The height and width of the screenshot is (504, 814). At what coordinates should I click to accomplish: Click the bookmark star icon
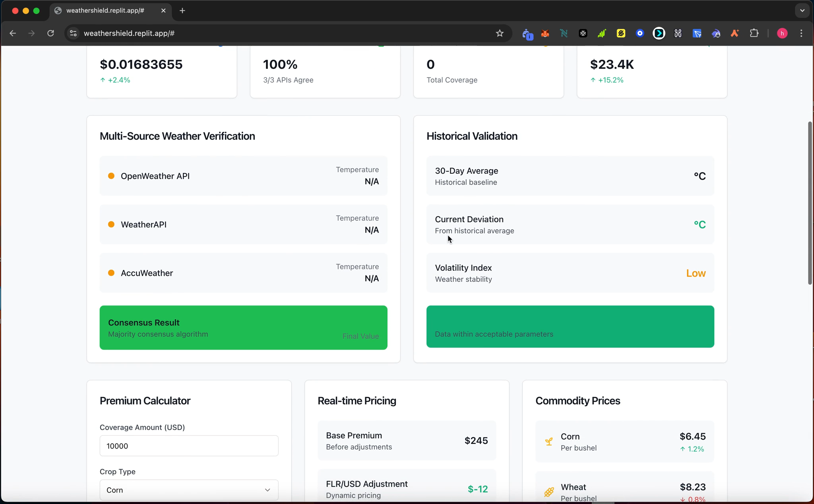pyautogui.click(x=500, y=33)
